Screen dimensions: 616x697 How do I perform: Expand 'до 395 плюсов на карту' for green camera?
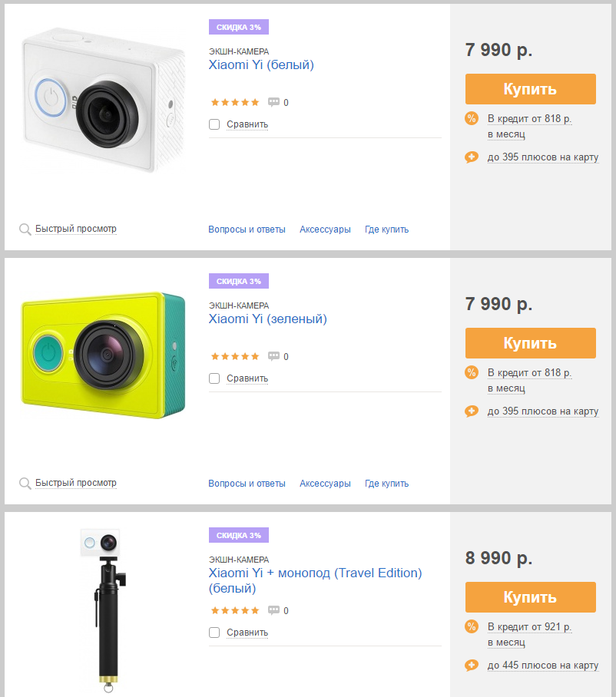click(543, 411)
